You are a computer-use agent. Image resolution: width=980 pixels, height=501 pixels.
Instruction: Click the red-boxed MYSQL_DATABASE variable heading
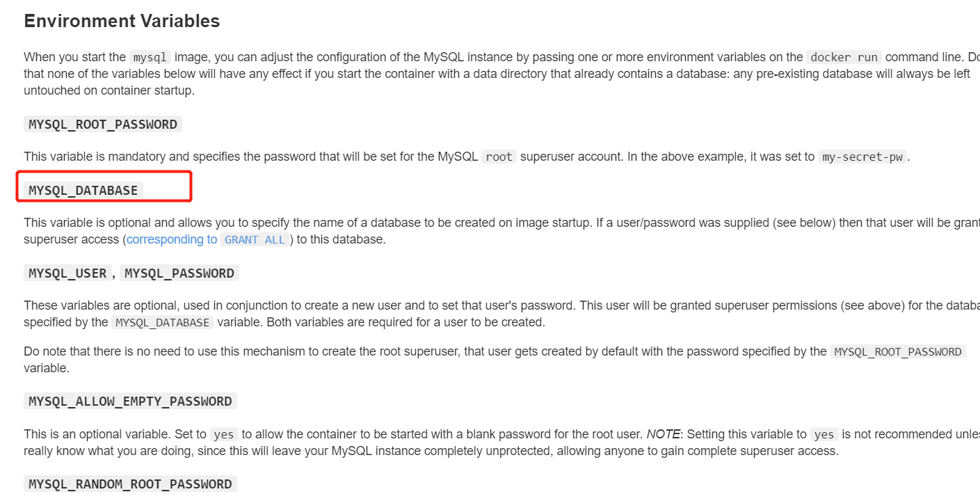pyautogui.click(x=83, y=190)
